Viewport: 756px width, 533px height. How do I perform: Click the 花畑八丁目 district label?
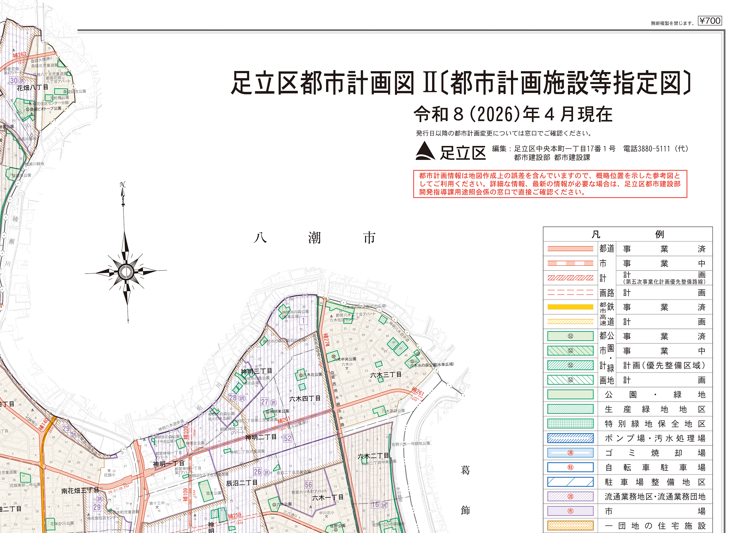tap(32, 88)
